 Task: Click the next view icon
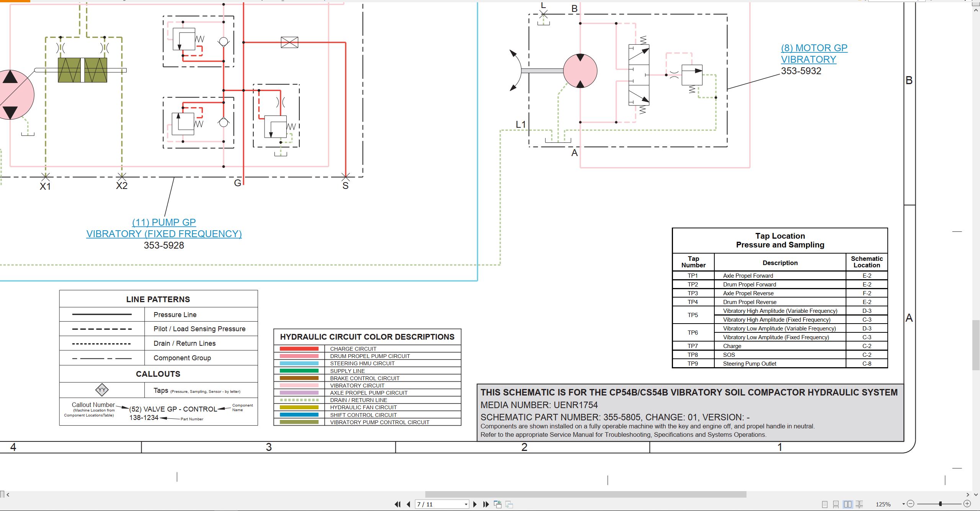tap(509, 504)
